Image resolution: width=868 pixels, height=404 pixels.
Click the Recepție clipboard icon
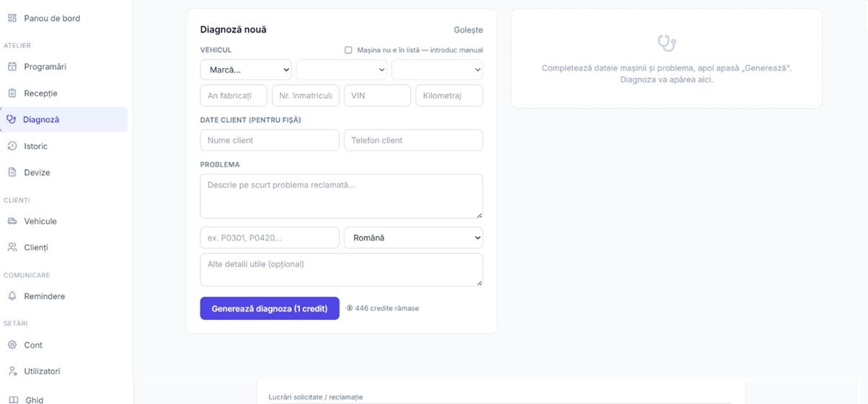12,93
